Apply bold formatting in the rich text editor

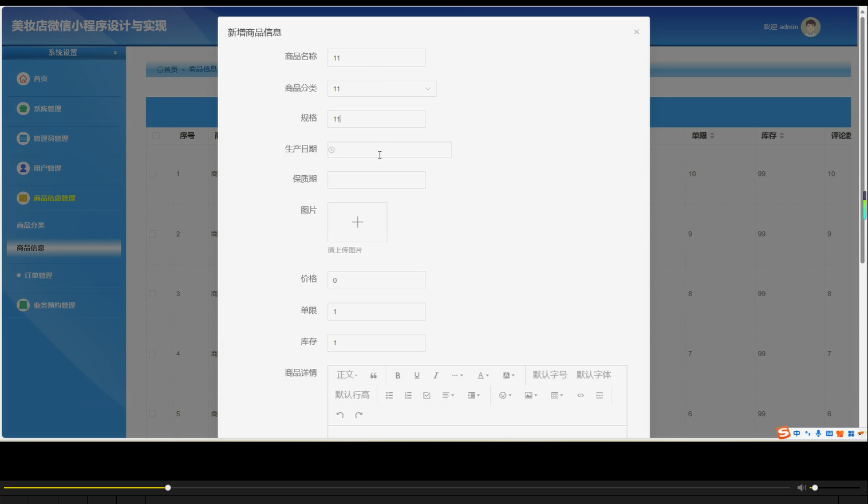click(x=397, y=375)
